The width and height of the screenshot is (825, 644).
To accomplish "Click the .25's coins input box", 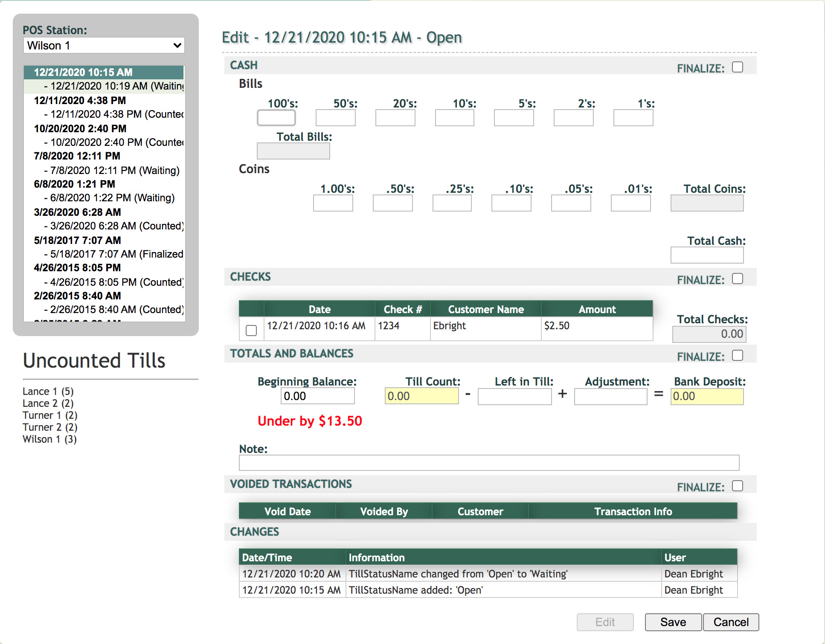I will point(452,203).
